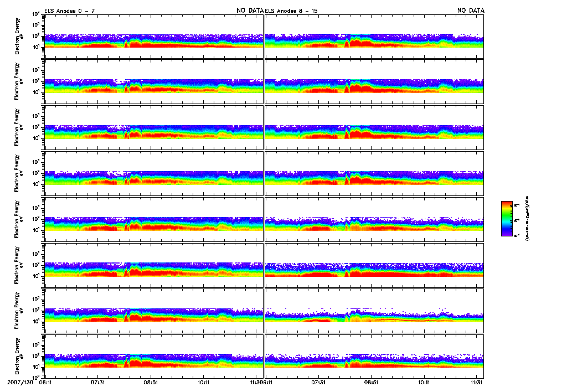This screenshot has height=392, width=567.
Task: Select the second-row spectrogram in the Anodes 0 - 7 column
Action: pyautogui.click(x=154, y=82)
